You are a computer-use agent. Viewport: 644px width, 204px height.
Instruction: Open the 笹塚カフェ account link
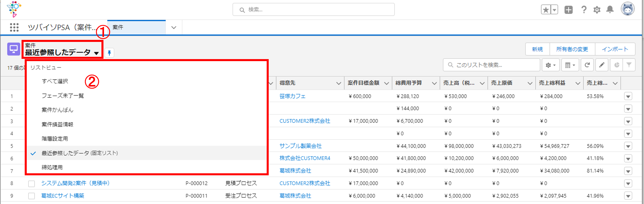click(x=293, y=96)
